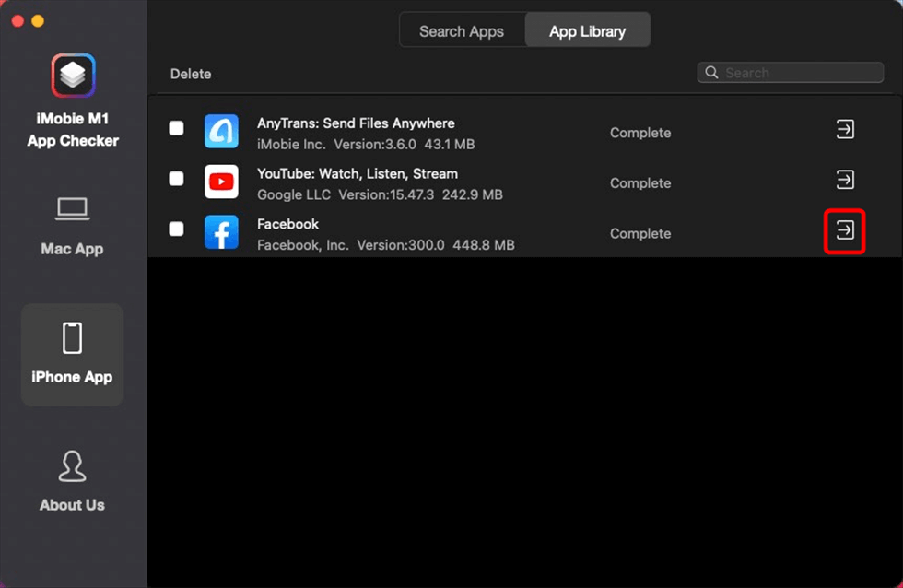Select the iPhone App sidebar icon
The image size is (903, 588).
[x=72, y=338]
